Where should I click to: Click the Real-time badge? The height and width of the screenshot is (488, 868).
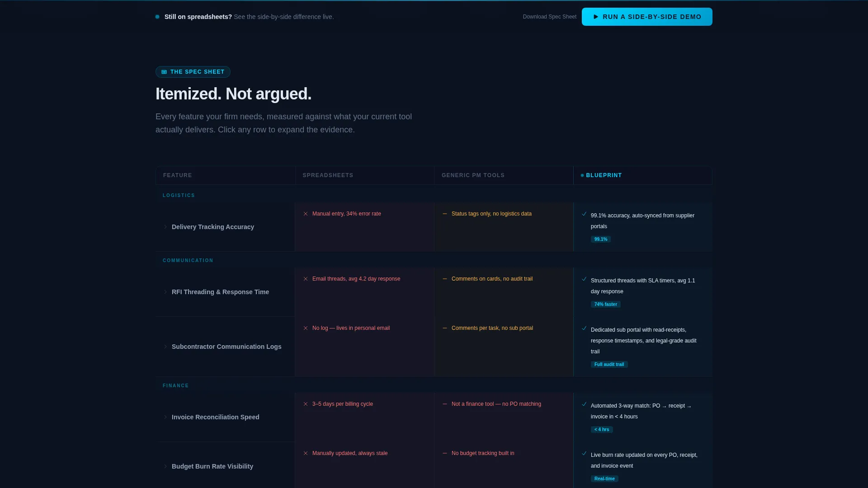click(x=604, y=479)
